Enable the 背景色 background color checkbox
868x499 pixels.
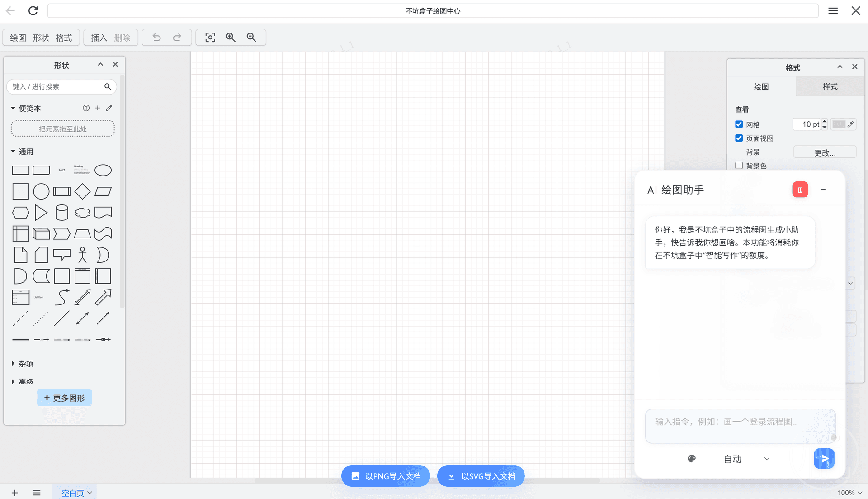pos(739,166)
